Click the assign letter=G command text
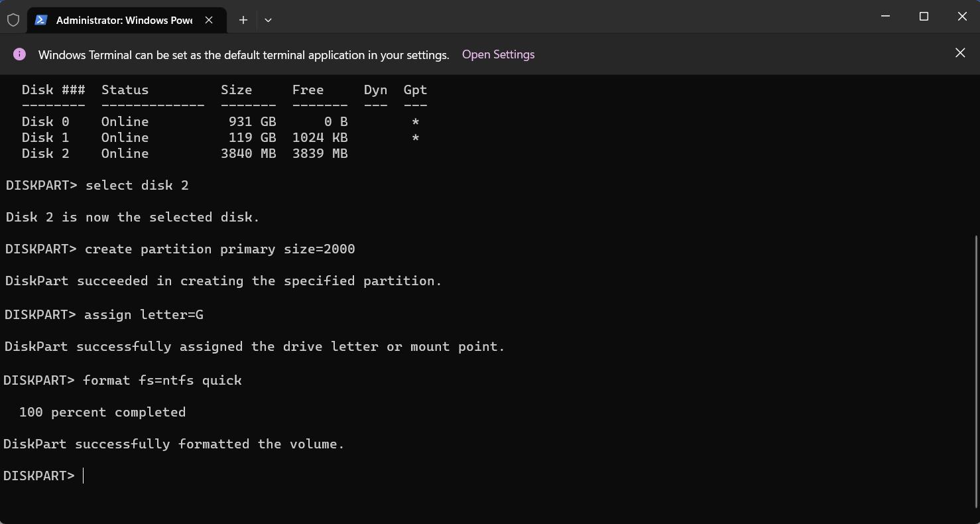Screen dimensions: 980x524 pos(143,314)
